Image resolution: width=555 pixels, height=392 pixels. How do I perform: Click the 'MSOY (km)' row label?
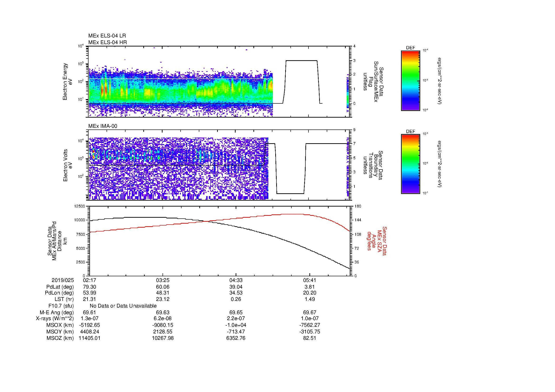pos(60,332)
